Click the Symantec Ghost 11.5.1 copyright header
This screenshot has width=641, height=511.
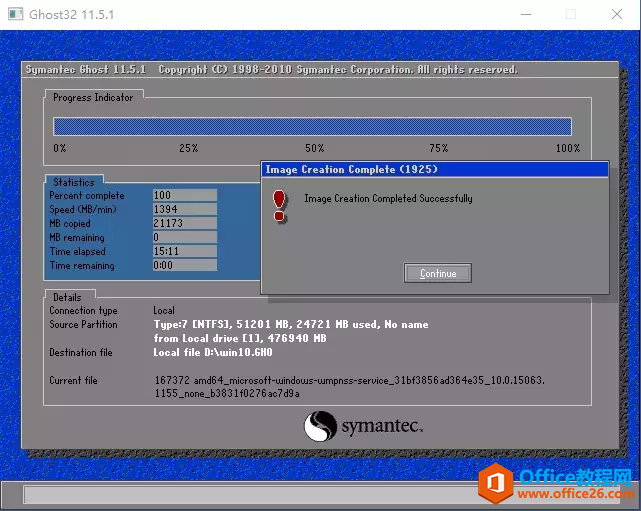(x=271, y=69)
